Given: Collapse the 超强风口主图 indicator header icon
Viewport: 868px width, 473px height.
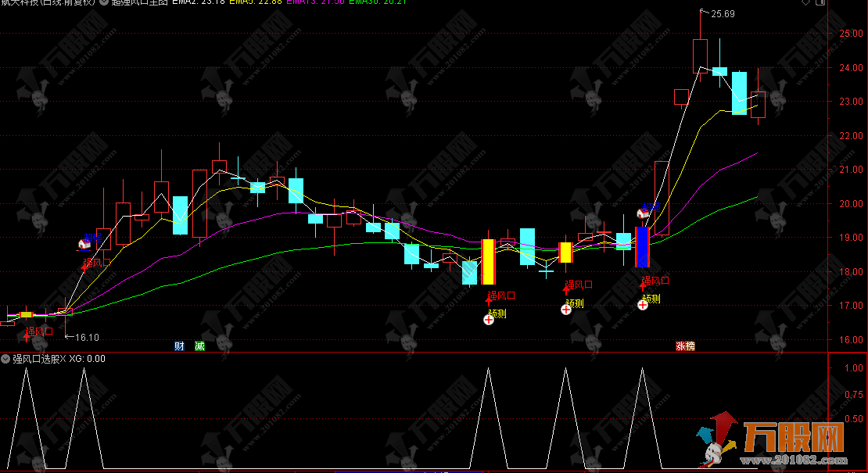Looking at the screenshot, I should [x=103, y=2].
